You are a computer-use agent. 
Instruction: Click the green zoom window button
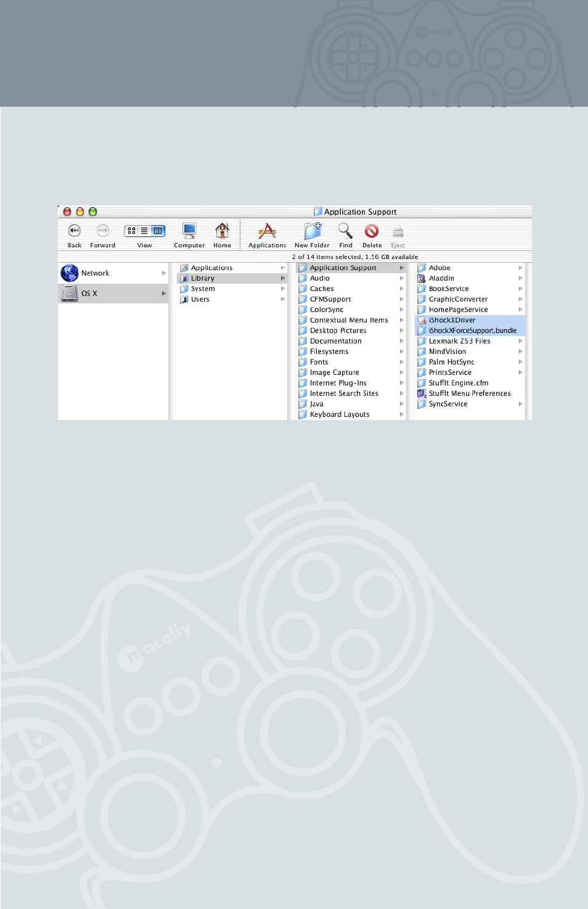(93, 212)
